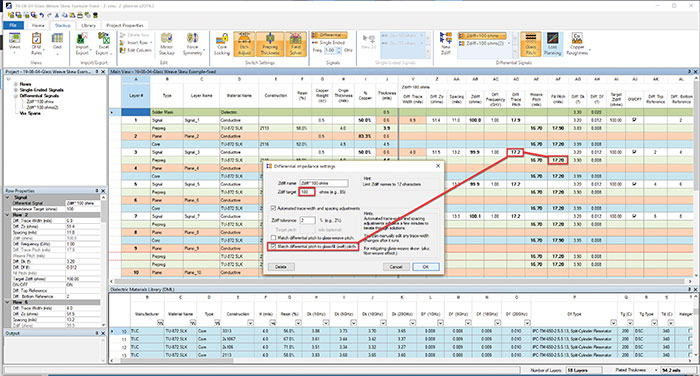Open the Df Type column filter dropdown
Screen dimensions: 700x376
pyautogui.click(x=613, y=323)
